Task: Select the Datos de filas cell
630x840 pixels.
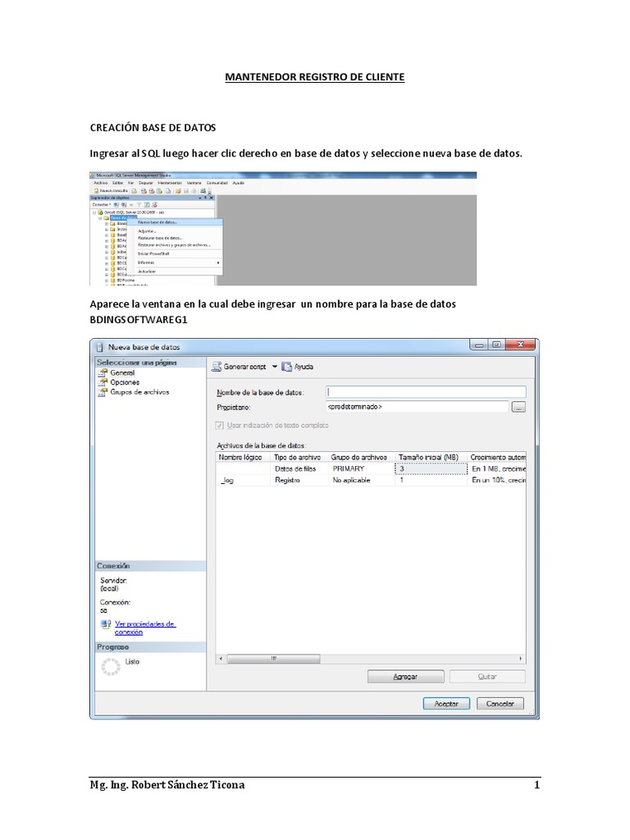Action: tap(299, 468)
